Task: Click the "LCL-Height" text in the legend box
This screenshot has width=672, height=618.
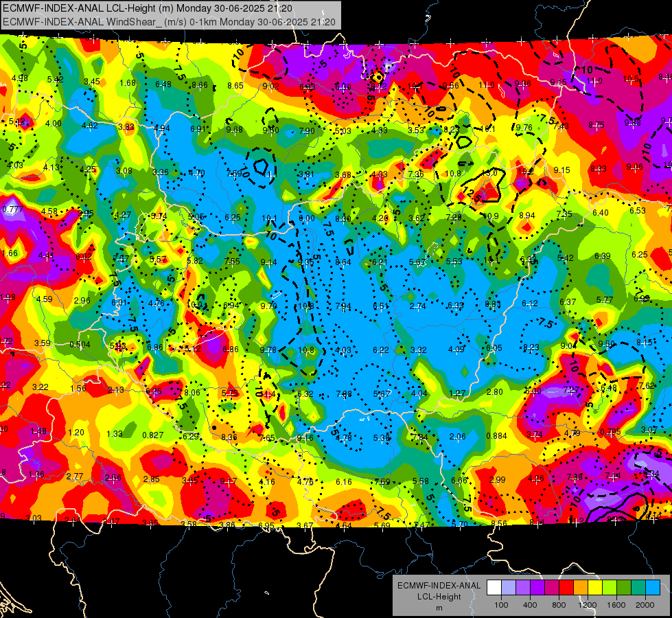Action: pyautogui.click(x=439, y=597)
